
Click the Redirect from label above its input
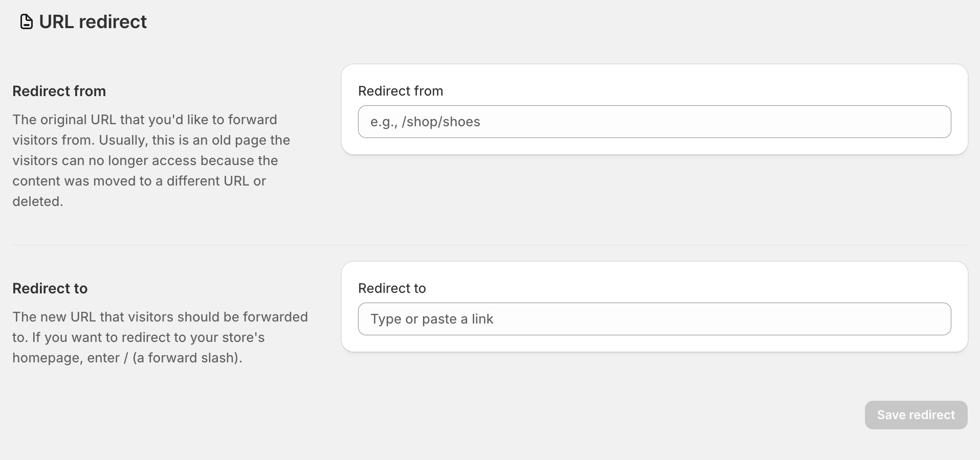(x=400, y=91)
